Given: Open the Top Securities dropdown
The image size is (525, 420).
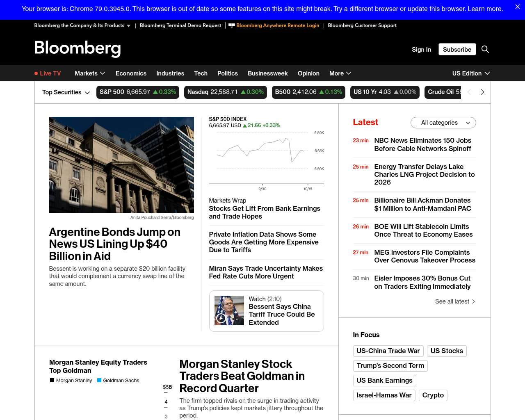Looking at the screenshot, I should (x=66, y=92).
